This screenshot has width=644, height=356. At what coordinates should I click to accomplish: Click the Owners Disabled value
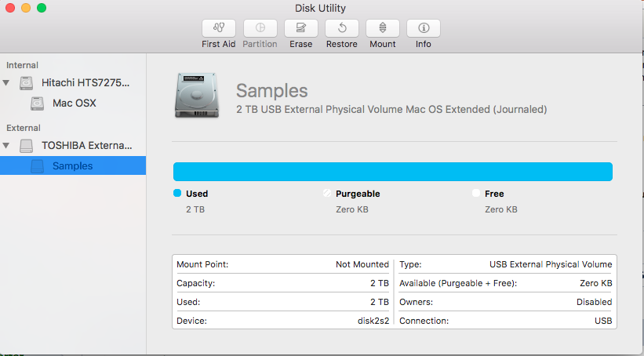coord(595,302)
